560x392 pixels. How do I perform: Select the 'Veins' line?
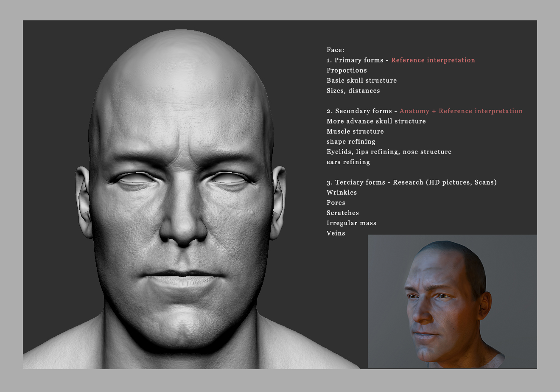(x=336, y=233)
